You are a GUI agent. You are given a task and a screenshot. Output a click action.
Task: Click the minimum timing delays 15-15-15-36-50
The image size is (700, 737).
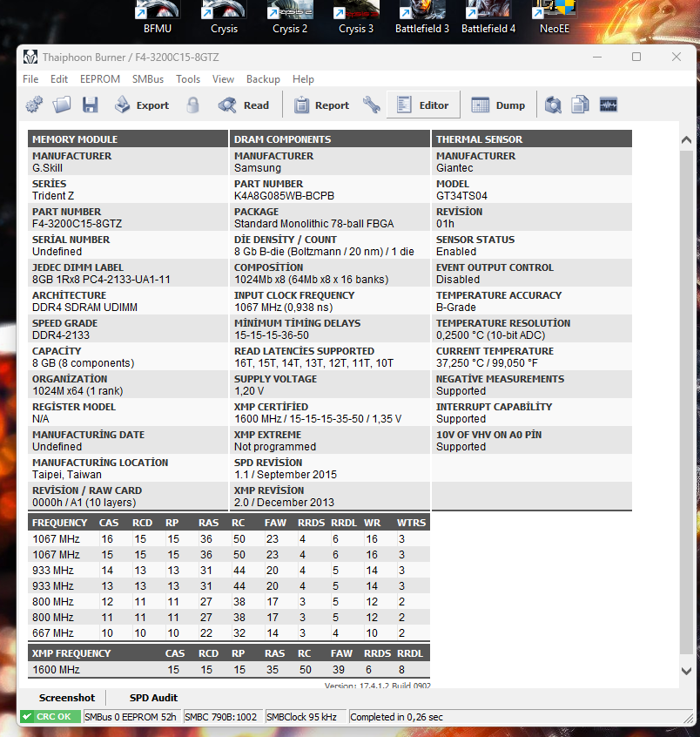point(272,335)
